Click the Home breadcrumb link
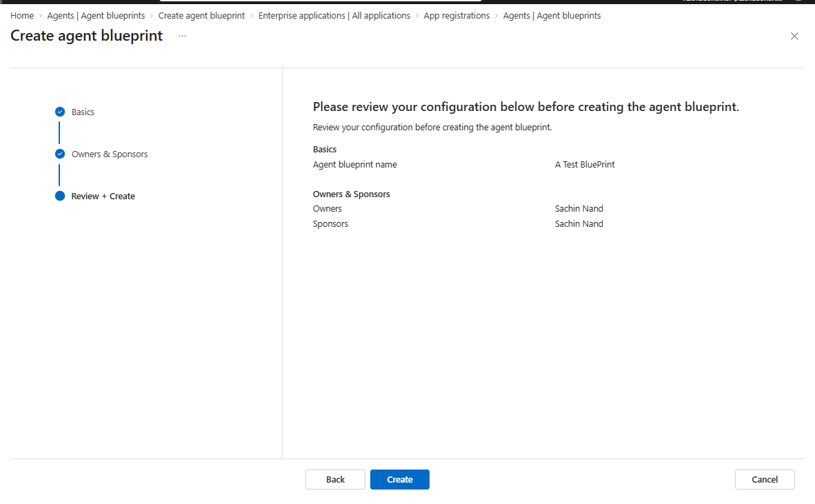815x504 pixels. (22, 16)
